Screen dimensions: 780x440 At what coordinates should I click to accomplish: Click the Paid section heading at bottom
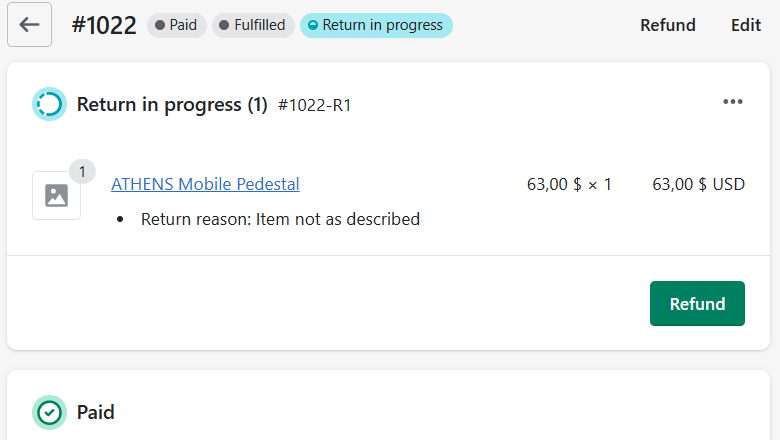(x=96, y=413)
